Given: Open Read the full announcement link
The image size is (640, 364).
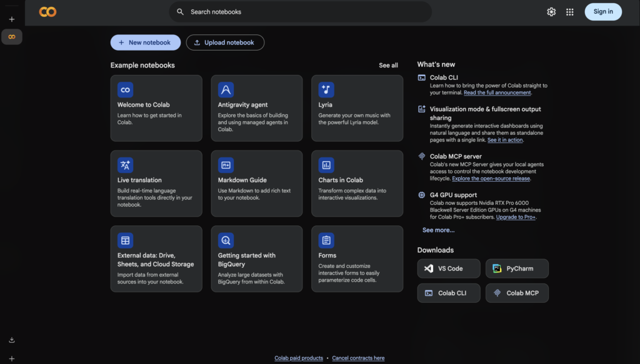Looking at the screenshot, I should (497, 92).
